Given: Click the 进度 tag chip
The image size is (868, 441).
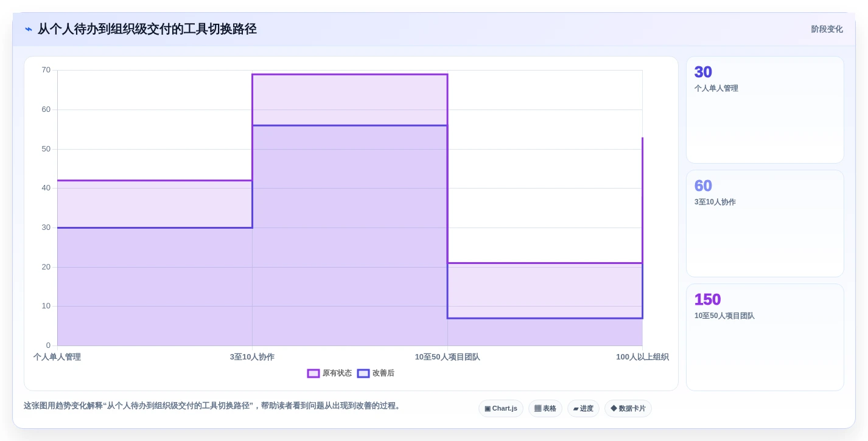Looking at the screenshot, I should (583, 409).
